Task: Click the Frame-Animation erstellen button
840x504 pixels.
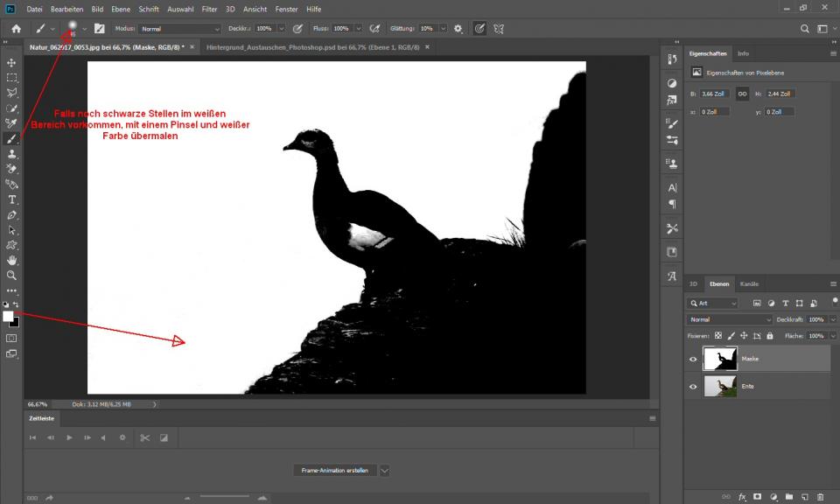Action: 335,470
